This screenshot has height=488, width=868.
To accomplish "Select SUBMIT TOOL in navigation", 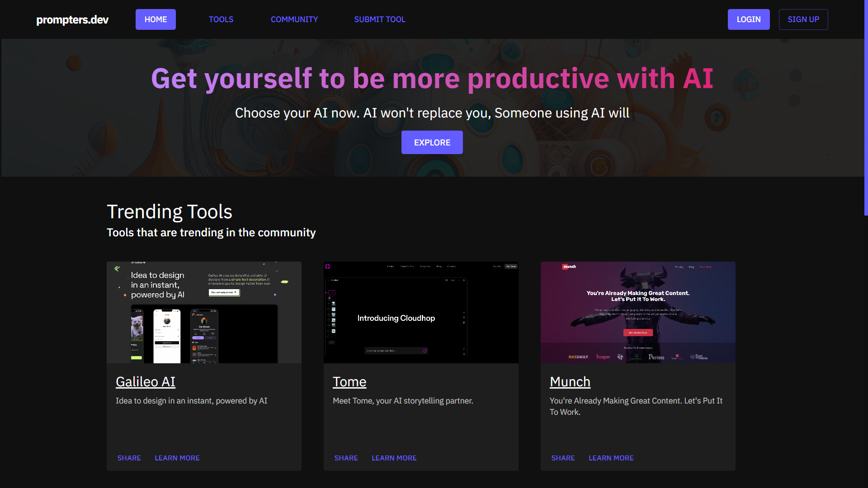I will 380,19.
